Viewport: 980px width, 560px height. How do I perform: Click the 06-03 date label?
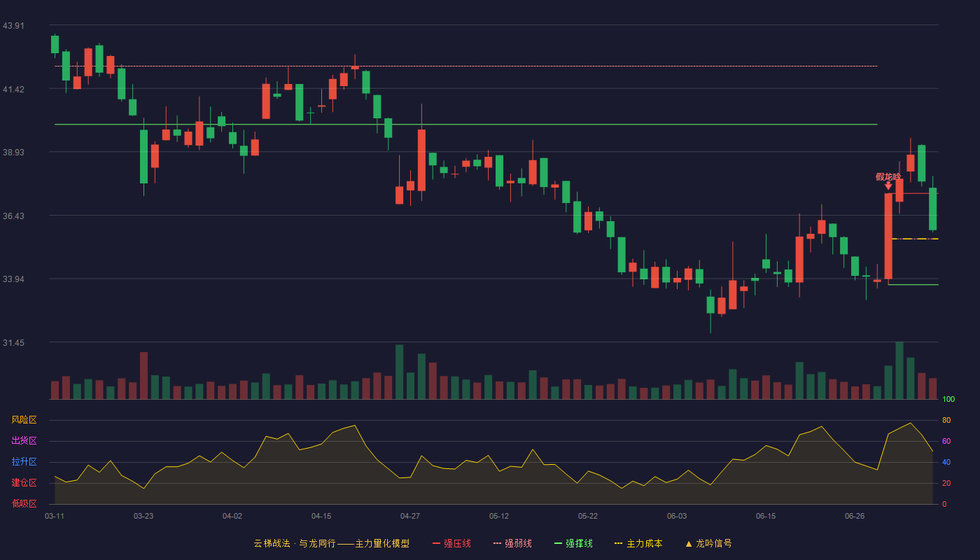[677, 516]
